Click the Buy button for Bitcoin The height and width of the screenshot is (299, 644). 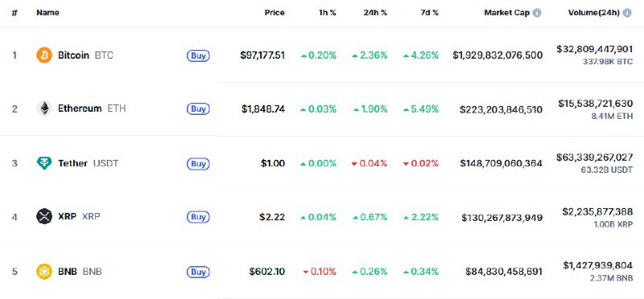coord(198,55)
